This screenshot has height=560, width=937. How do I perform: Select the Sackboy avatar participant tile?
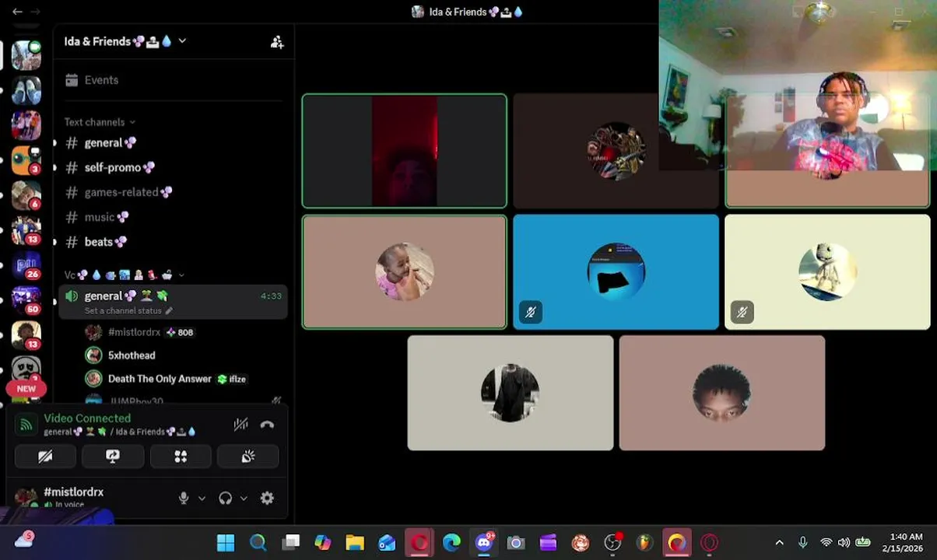(x=827, y=272)
